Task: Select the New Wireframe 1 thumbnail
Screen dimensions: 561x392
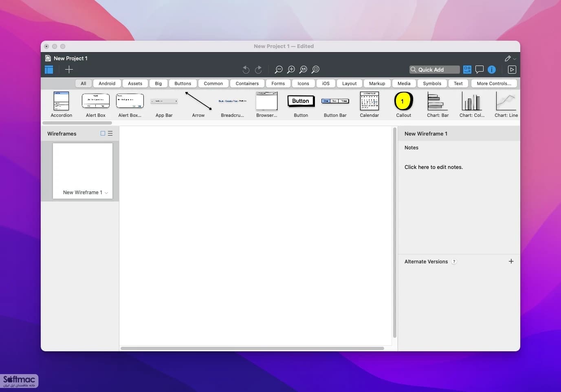Action: tap(83, 171)
